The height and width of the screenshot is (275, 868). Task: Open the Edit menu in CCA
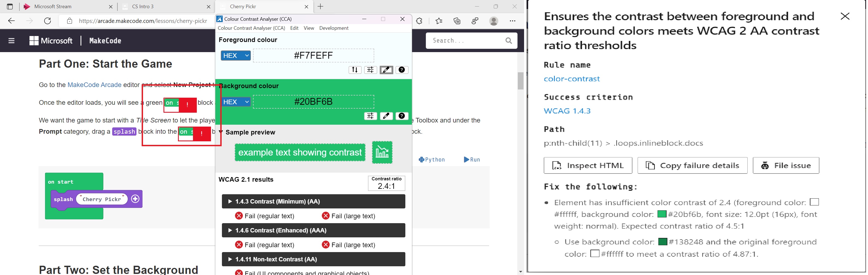pyautogui.click(x=294, y=28)
